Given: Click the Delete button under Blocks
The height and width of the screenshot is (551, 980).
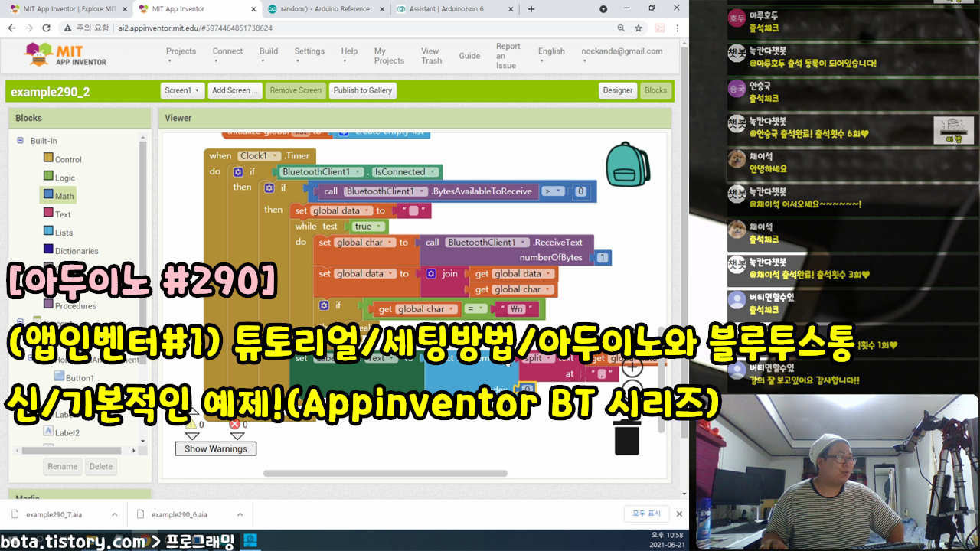Looking at the screenshot, I should click(100, 466).
